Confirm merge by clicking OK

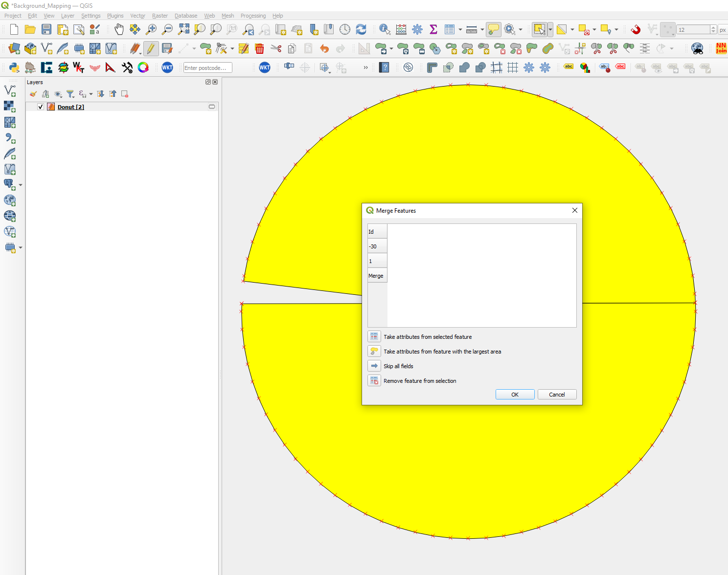tap(515, 394)
